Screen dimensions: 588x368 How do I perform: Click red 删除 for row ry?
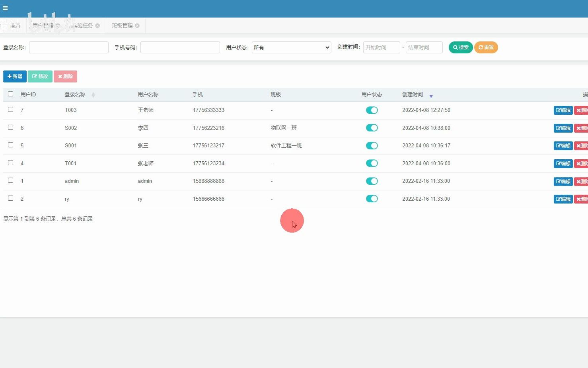click(x=581, y=199)
